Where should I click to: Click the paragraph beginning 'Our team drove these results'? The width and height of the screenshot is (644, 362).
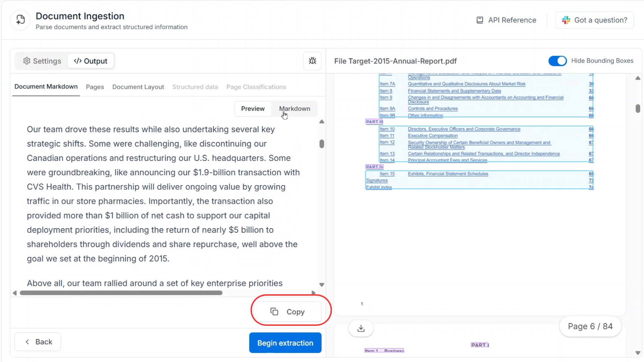(163, 194)
